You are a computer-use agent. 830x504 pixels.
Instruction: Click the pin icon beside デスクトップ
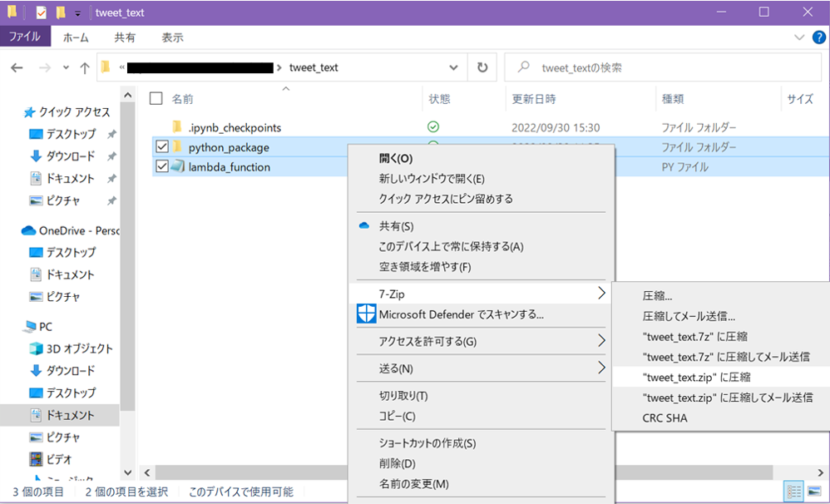tap(111, 135)
